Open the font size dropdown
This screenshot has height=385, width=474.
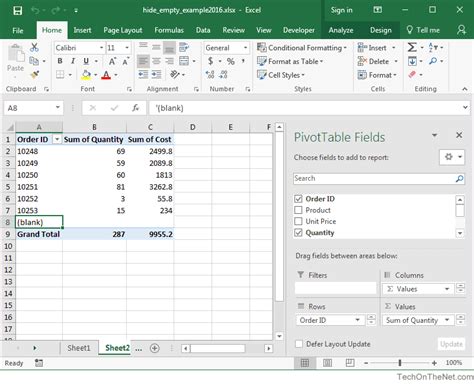point(127,48)
